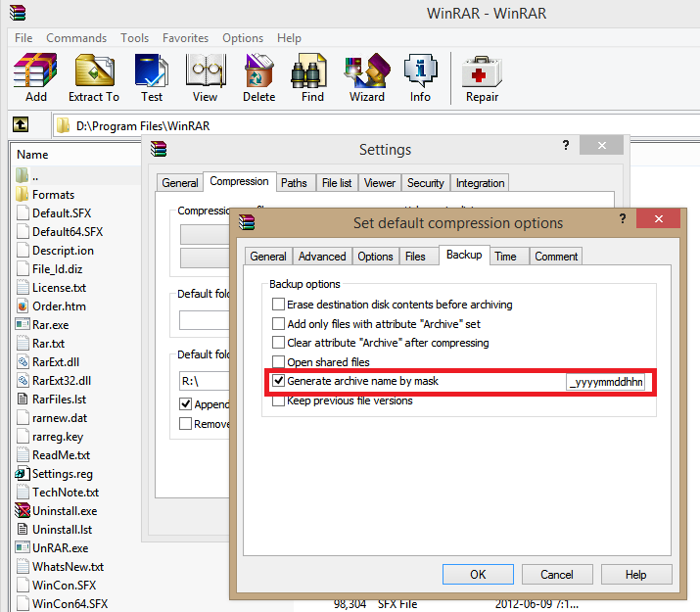Select the RarFiles.lst file icon
Screen dimensions: 700x612
point(23,400)
